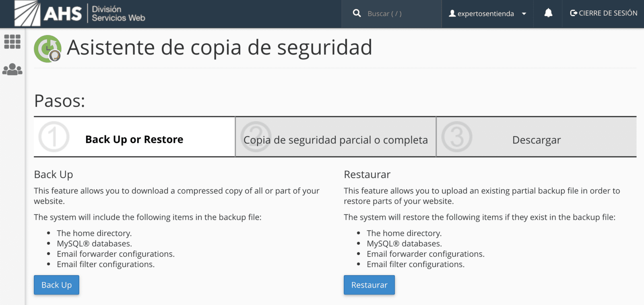The width and height of the screenshot is (644, 305).
Task: Click 'MySQL® databases.' under Restaurar
Action: [x=404, y=244]
